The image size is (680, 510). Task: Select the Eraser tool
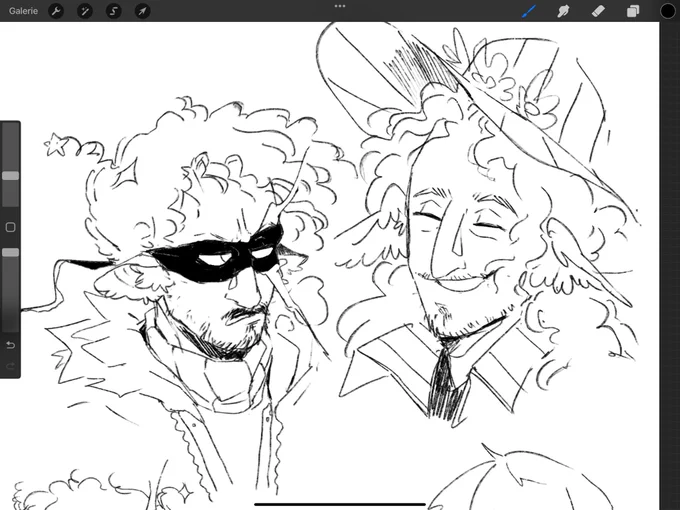pyautogui.click(x=598, y=11)
